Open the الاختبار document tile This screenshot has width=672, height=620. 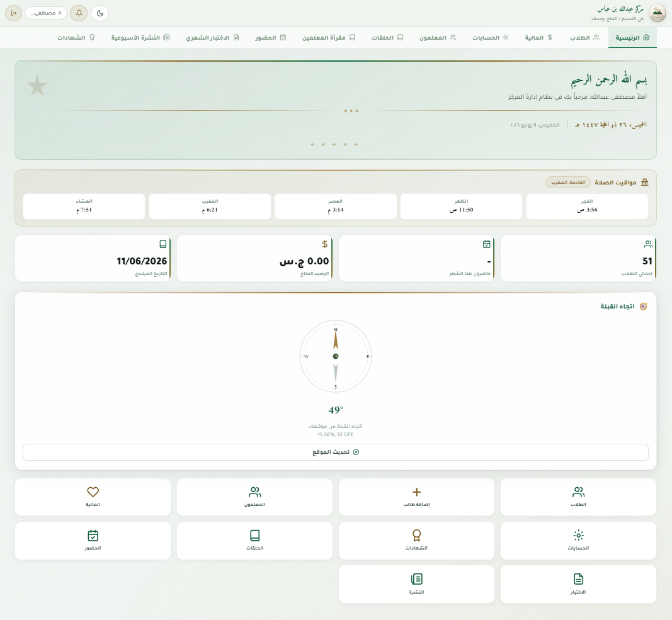click(579, 584)
